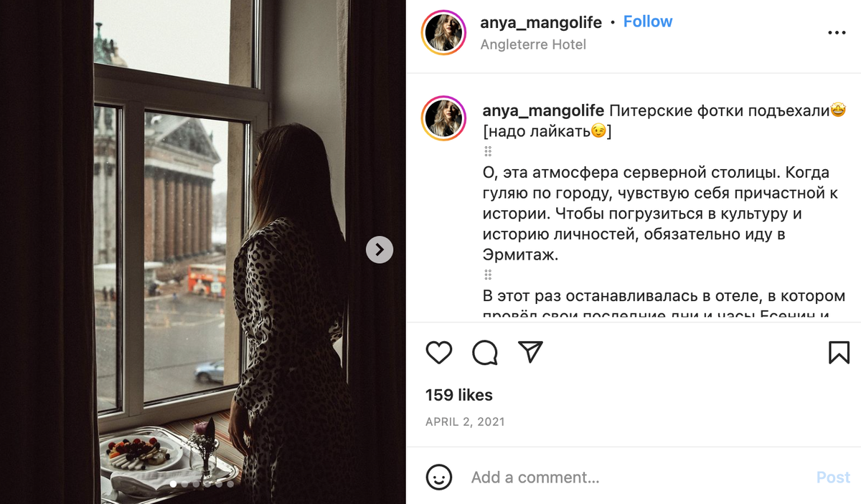Click the photo of woman at window
The height and width of the screenshot is (504, 861).
point(203,252)
